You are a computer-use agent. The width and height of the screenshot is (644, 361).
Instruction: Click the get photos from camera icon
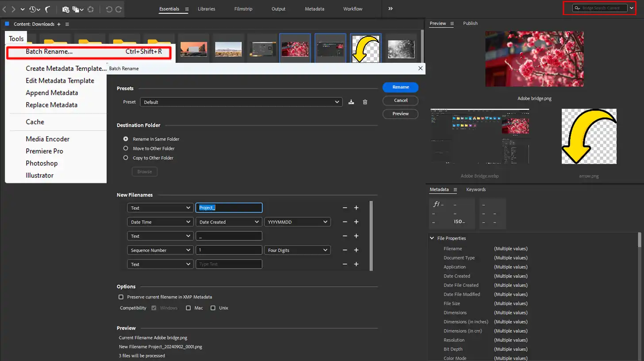65,9
